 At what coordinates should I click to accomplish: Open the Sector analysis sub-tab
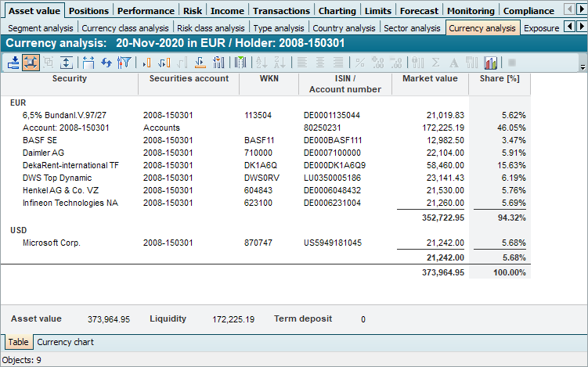412,28
